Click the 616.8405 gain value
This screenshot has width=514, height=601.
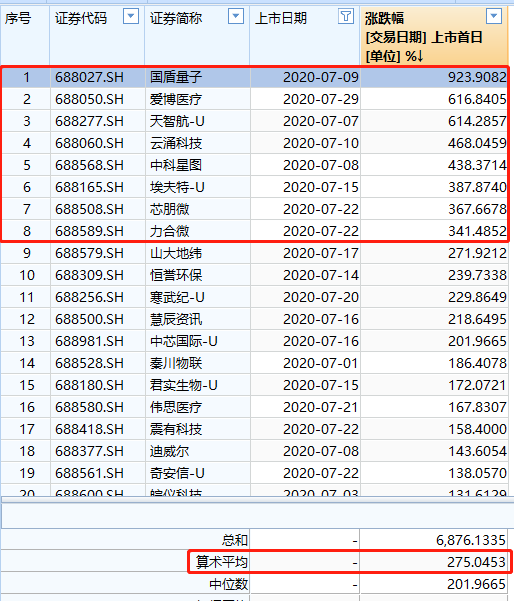[x=477, y=99]
